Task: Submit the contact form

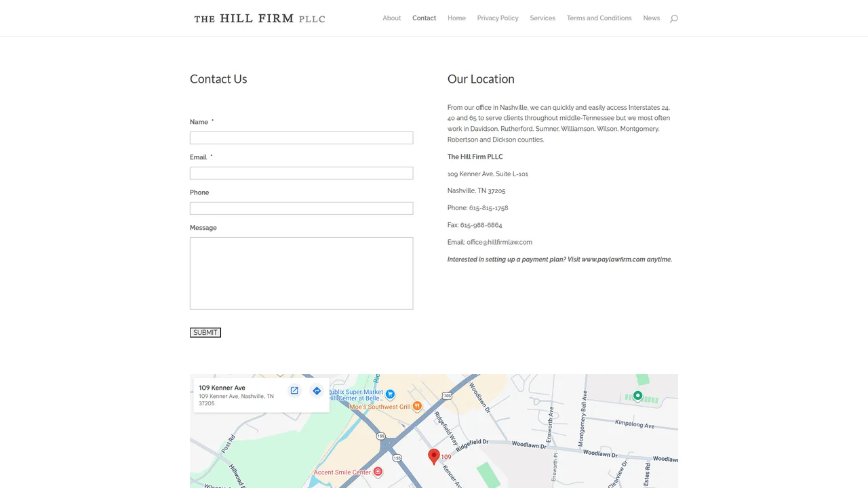Action: coord(205,332)
